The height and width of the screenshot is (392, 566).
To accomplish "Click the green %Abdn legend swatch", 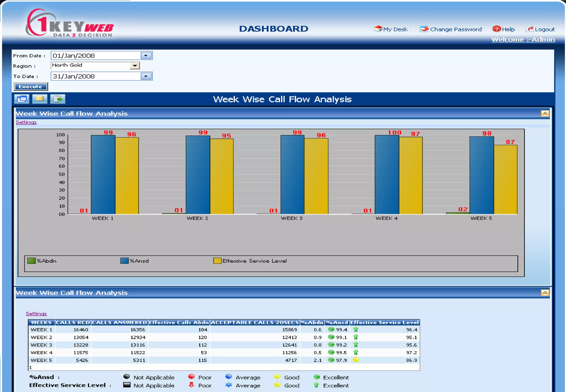I will coord(32,261).
